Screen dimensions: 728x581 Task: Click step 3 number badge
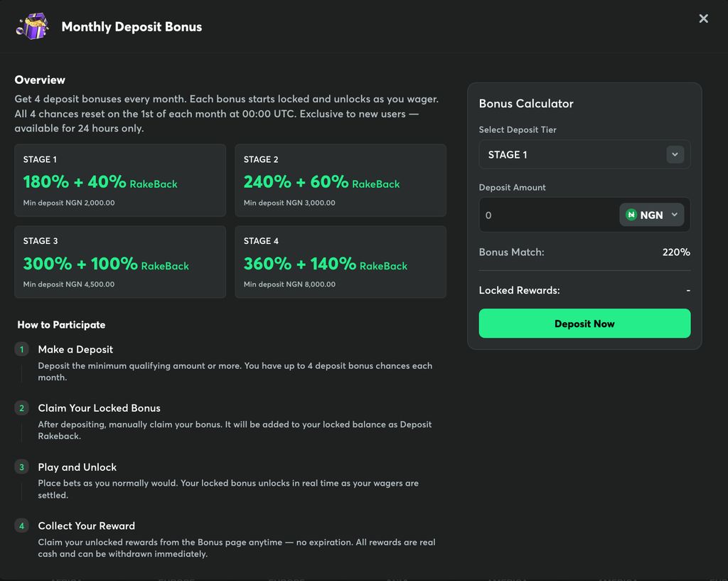point(22,467)
